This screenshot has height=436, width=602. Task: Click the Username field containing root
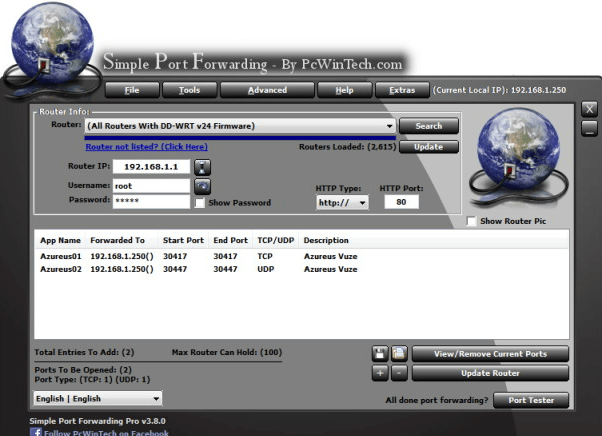[151, 186]
